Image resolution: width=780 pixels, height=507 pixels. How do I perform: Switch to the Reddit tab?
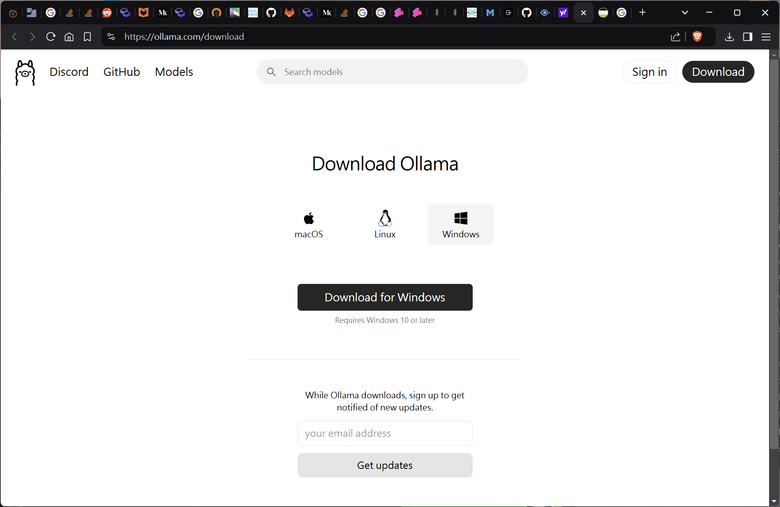point(106,13)
